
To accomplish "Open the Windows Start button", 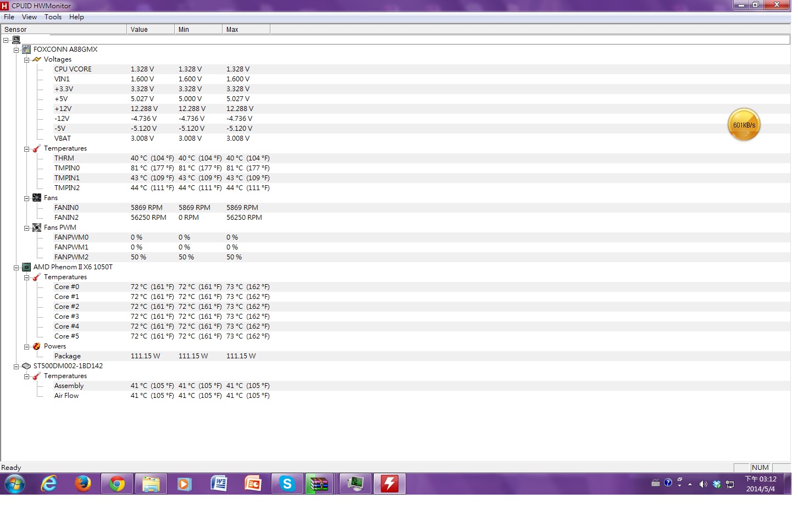I will (15, 484).
